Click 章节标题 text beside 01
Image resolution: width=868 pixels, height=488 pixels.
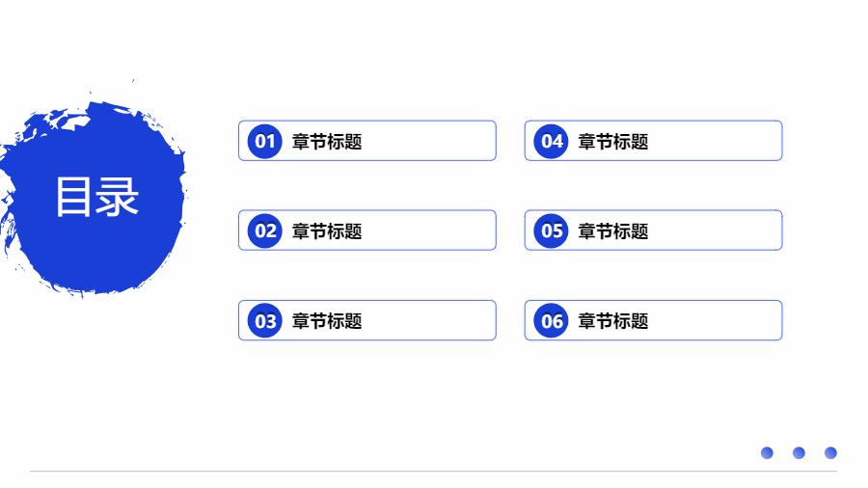coord(327,142)
